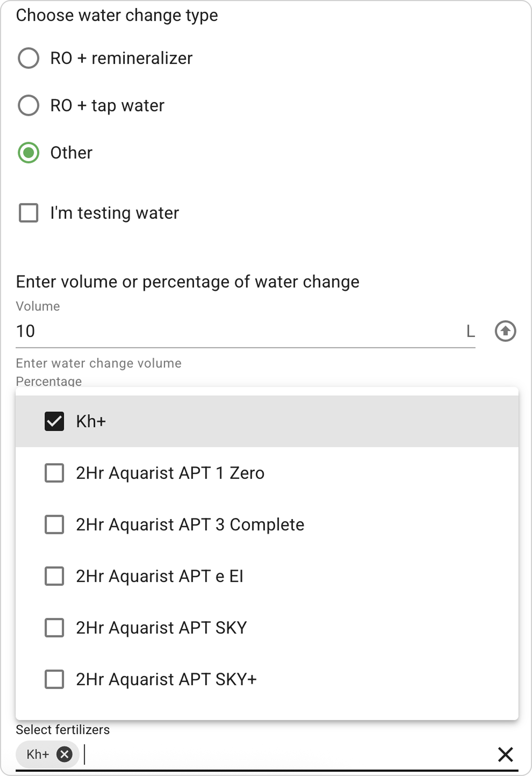Screen dimensions: 532x776
Task: Select the Other water change type
Action: tap(29, 153)
